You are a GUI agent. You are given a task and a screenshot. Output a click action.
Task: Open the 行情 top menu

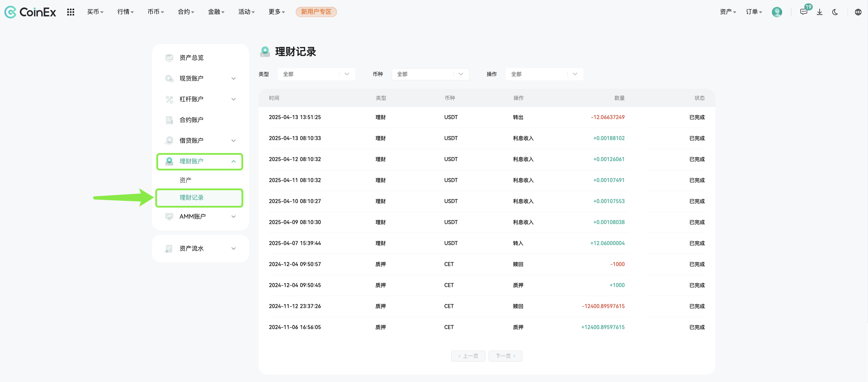[125, 12]
